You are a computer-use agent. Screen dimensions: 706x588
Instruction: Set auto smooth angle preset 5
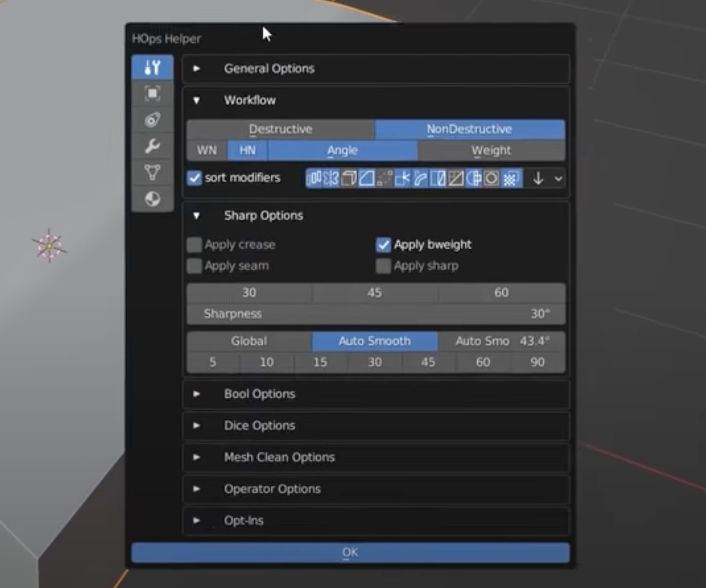point(213,362)
